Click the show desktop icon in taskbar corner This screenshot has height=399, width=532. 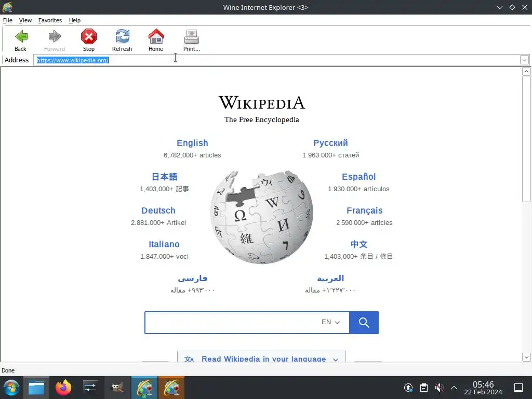point(518,388)
